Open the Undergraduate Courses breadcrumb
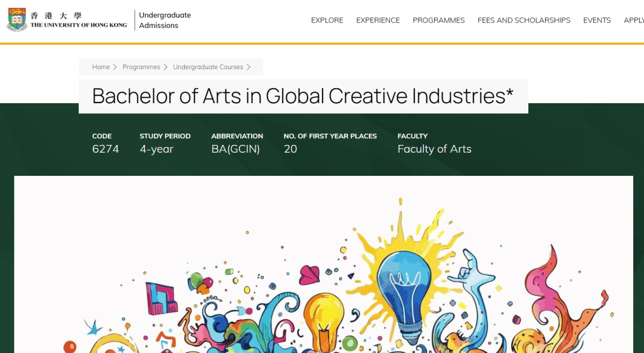Screen dimensions: 644x353 point(208,67)
